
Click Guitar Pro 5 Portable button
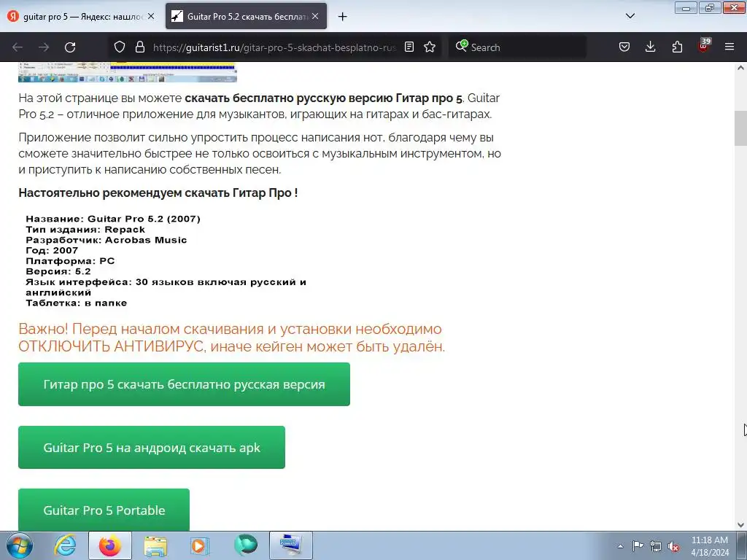[x=104, y=510]
